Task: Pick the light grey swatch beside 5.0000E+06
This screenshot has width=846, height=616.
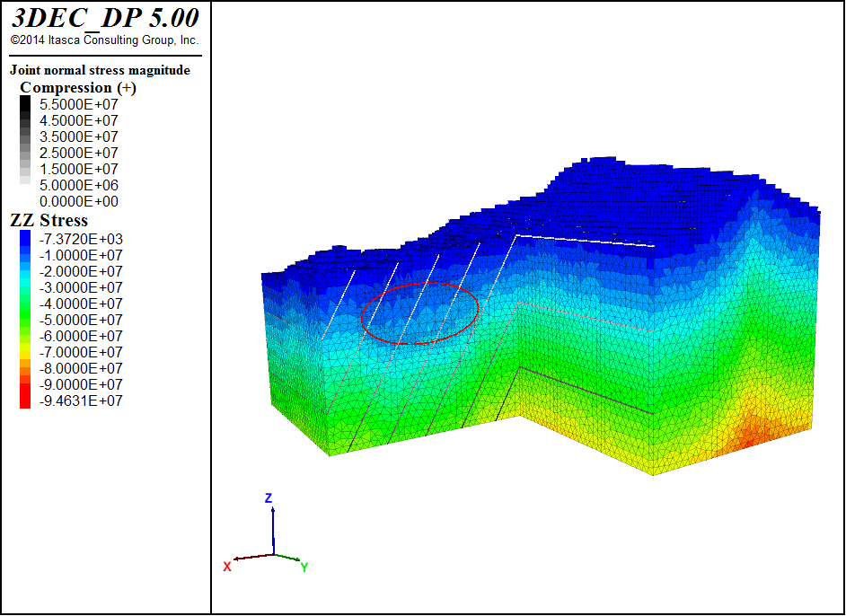Action: coord(25,180)
